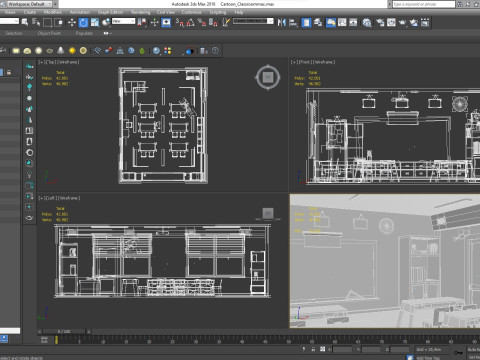This screenshot has height=360, width=480.
Task: Switch to Populate ribbon tab
Action: [84, 33]
